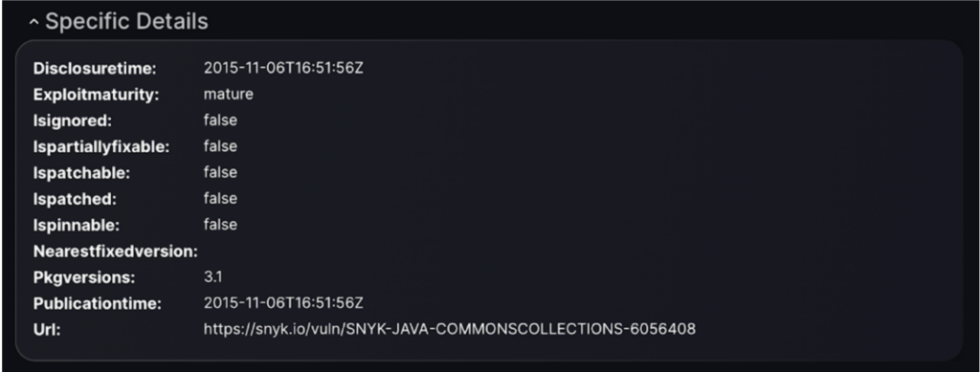The image size is (980, 372).
Task: Collapse the Specific Details section chevron
Action: pyautogui.click(x=33, y=22)
